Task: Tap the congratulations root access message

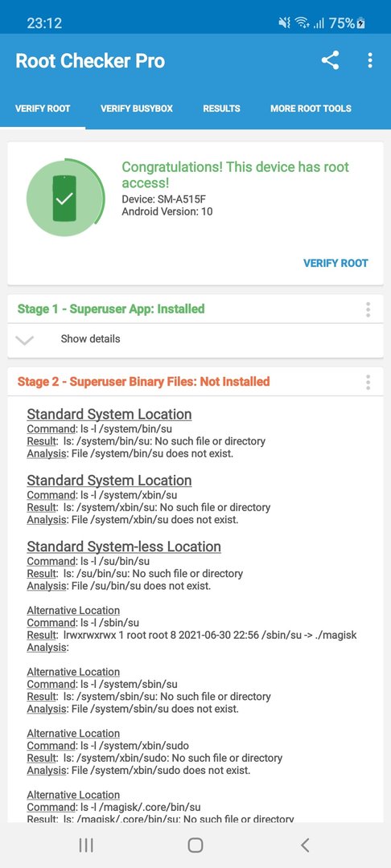Action: click(236, 174)
